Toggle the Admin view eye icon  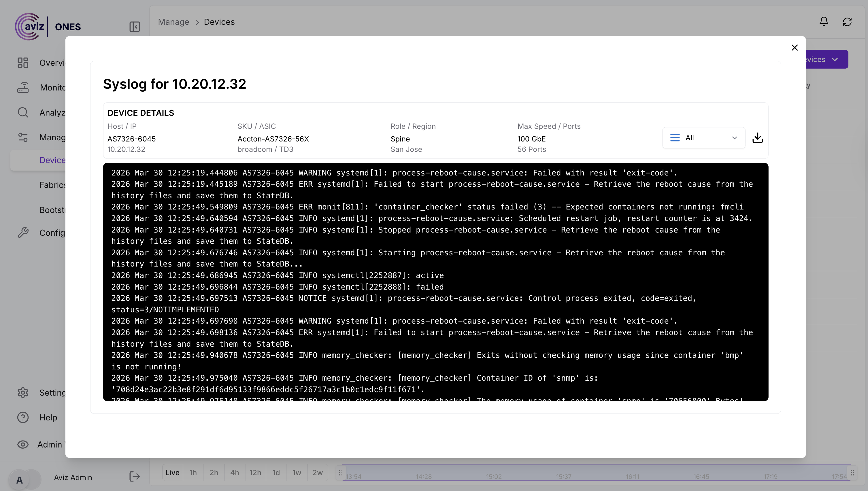[x=23, y=444]
